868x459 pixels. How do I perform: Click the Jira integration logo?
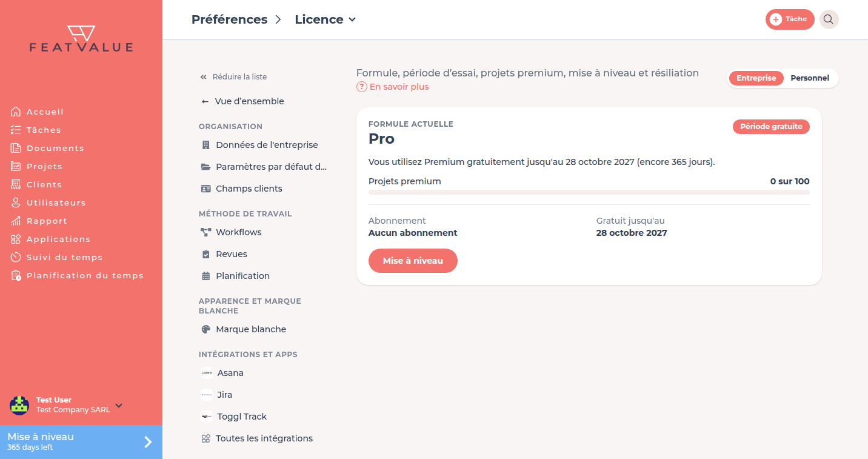tap(206, 395)
